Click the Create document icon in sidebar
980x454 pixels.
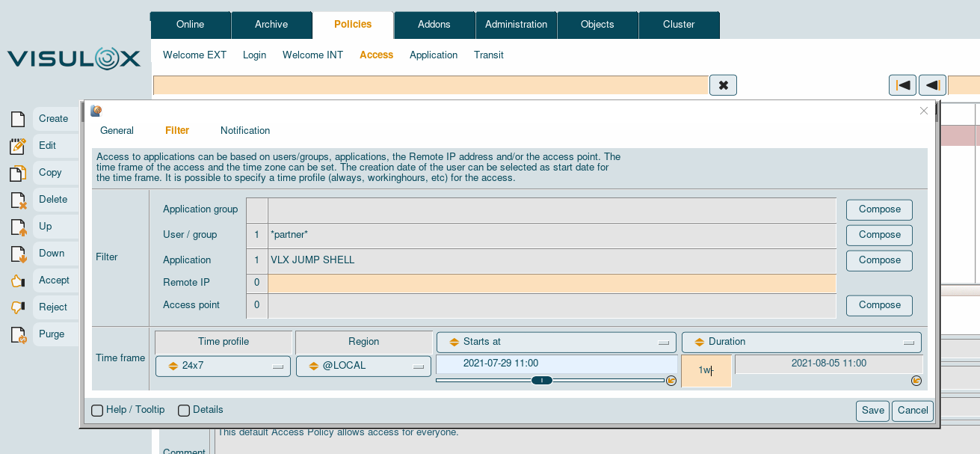pos(18,119)
